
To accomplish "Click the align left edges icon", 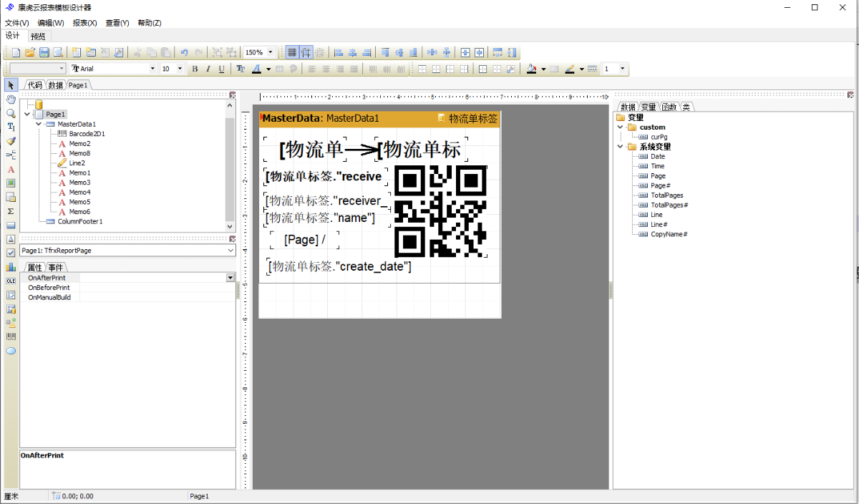I will coord(339,52).
